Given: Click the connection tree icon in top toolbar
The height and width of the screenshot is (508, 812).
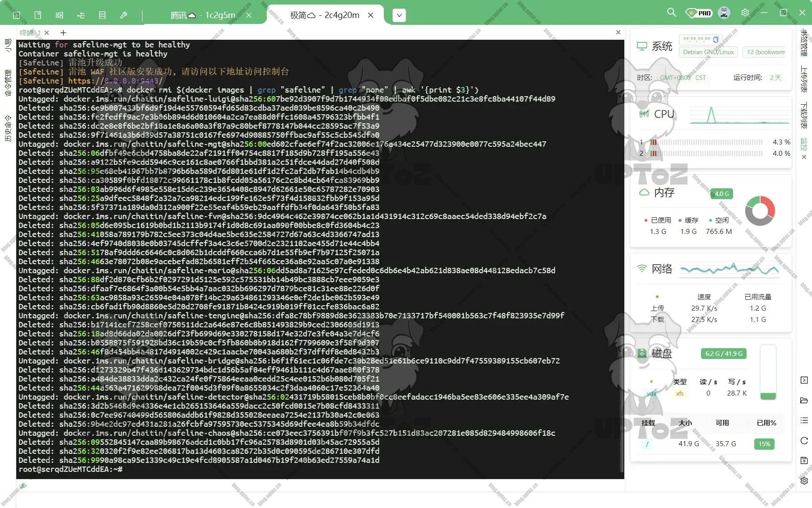Looking at the screenshot, I should [x=81, y=15].
